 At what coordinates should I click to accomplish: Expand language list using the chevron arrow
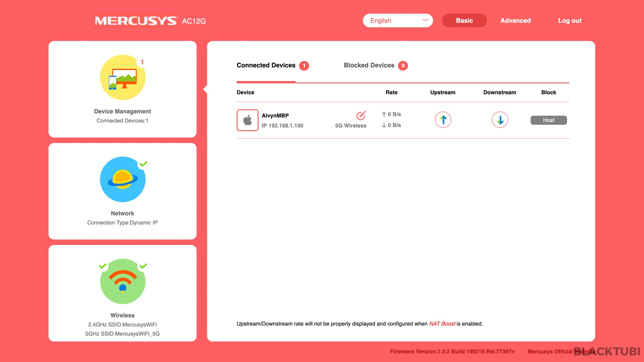[425, 20]
